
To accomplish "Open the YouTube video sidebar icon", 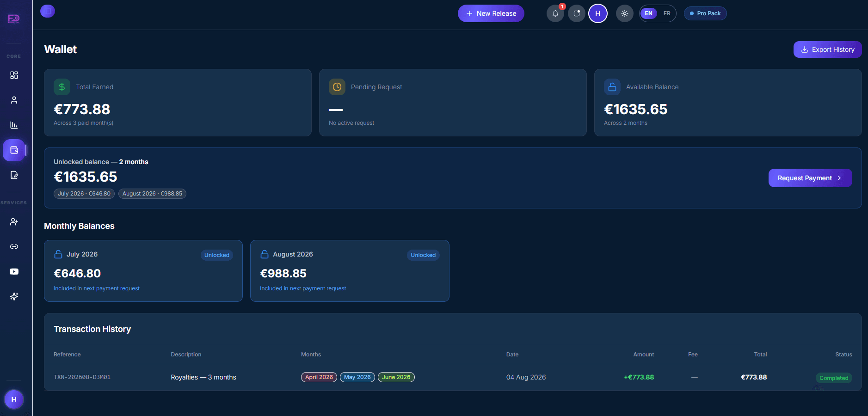I will click(x=14, y=271).
